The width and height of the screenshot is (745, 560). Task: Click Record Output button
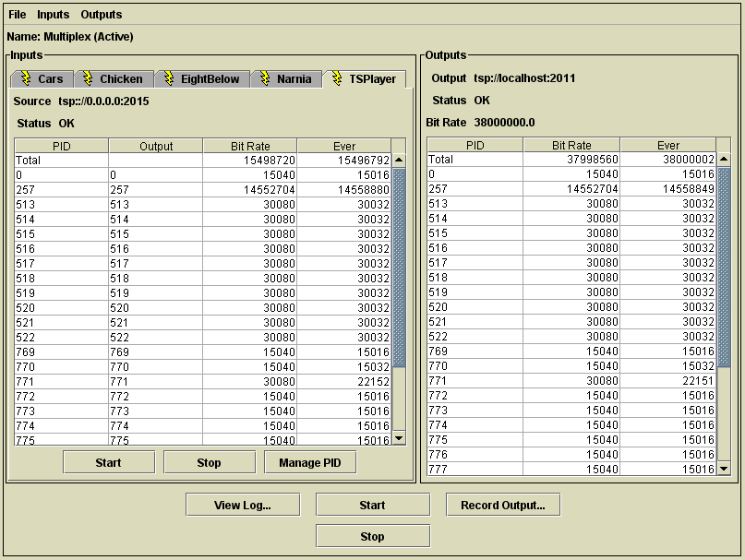[x=503, y=505]
